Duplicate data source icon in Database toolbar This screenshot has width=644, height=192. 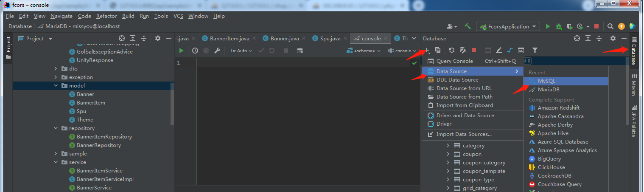[438, 50]
